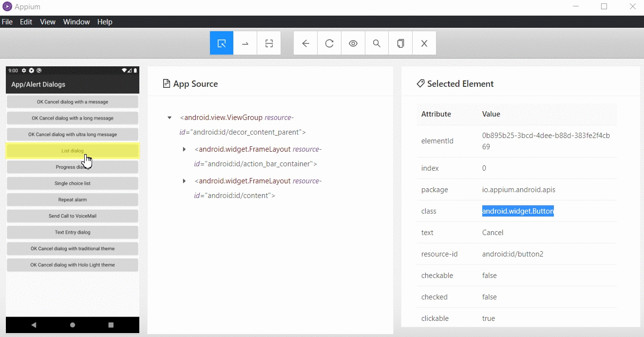Click the tag icon beside Selected Element
The image size is (644, 337).
pyautogui.click(x=420, y=84)
